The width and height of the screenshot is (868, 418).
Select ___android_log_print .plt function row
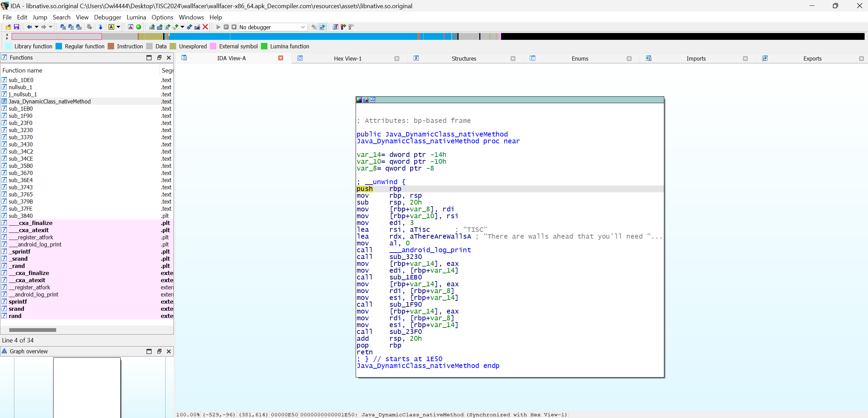point(87,244)
